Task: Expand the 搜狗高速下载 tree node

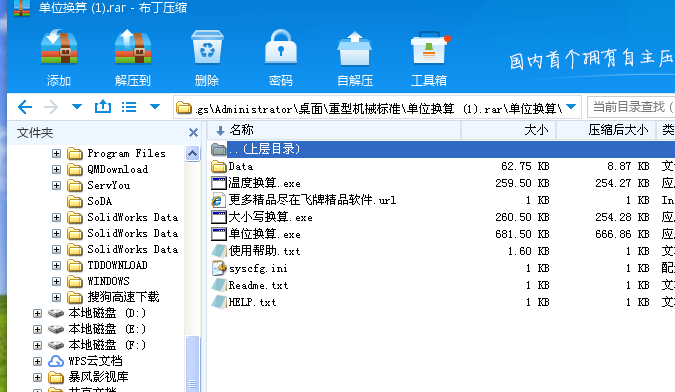Action: pos(56,297)
